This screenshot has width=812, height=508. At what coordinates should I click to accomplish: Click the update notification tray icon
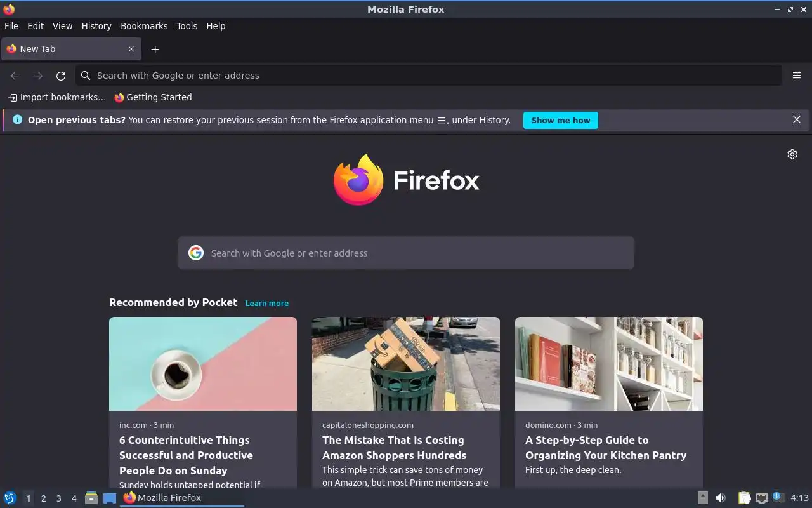[778, 498]
